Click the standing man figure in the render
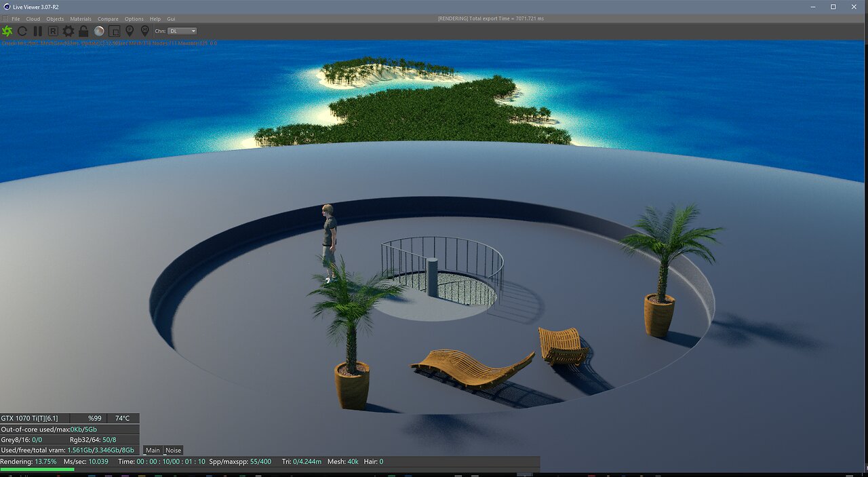The image size is (868, 477). [x=329, y=243]
